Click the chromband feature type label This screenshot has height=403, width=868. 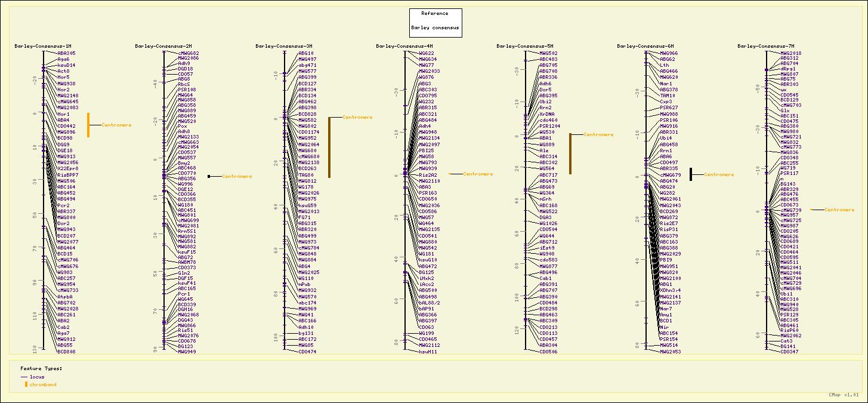(43, 384)
